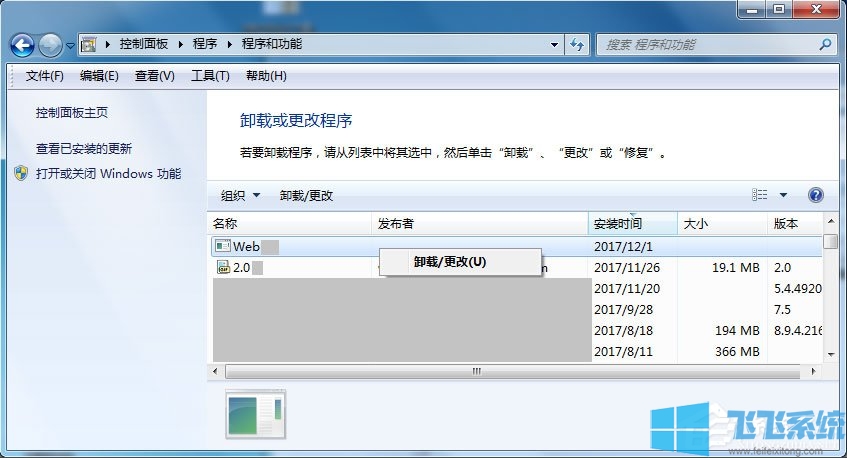Screen dimensions: 847x458
Task: Choose 卸载/更改(U) in context menu
Action: (460, 262)
